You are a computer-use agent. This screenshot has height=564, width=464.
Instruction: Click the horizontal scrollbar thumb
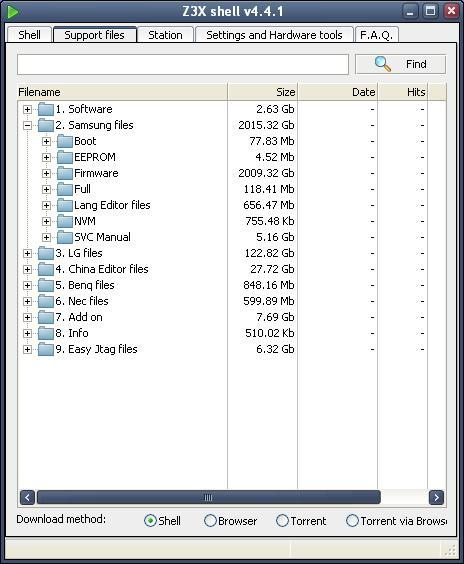(209, 497)
